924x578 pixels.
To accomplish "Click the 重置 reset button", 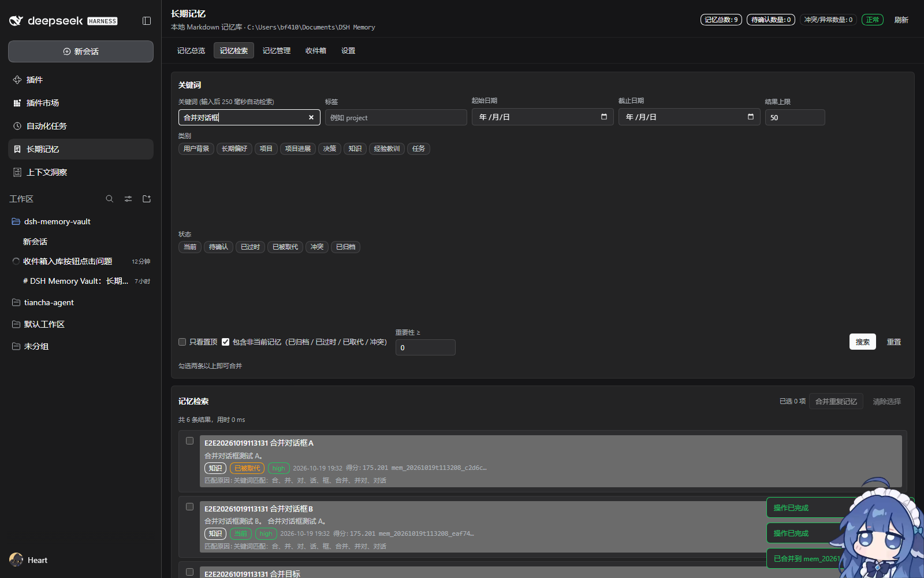I will coord(894,342).
